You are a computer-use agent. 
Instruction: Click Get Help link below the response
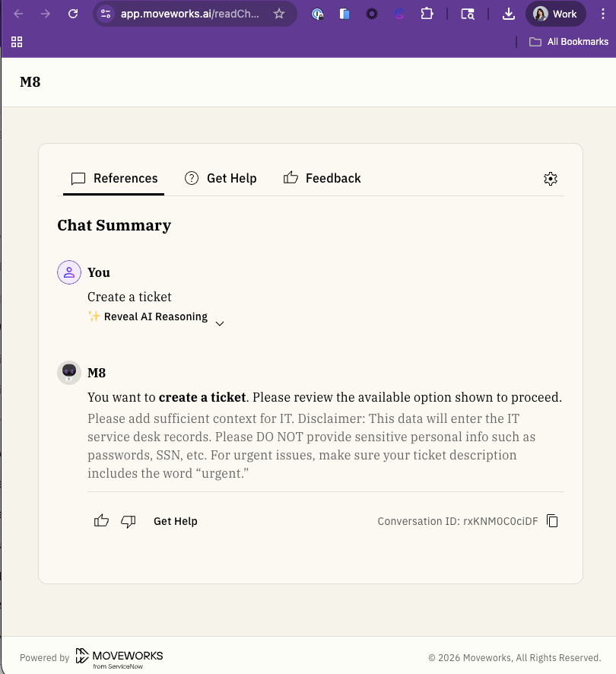(175, 521)
